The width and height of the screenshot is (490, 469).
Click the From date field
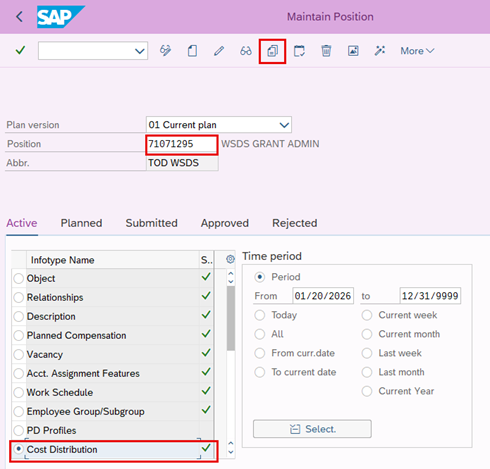tap(323, 296)
